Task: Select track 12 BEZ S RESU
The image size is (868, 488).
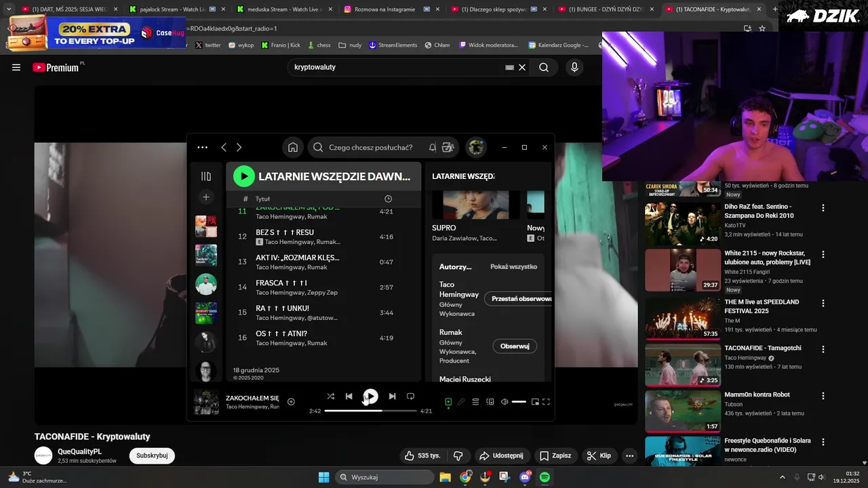Action: click(x=323, y=237)
